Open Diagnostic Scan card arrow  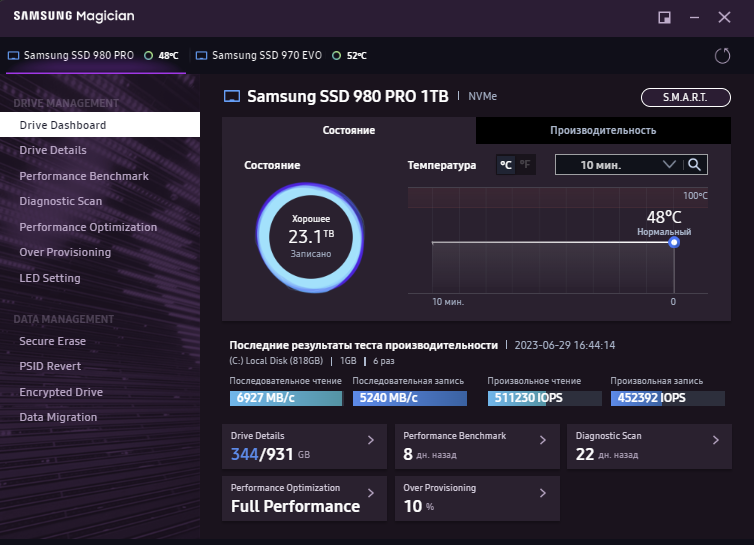pyautogui.click(x=716, y=440)
